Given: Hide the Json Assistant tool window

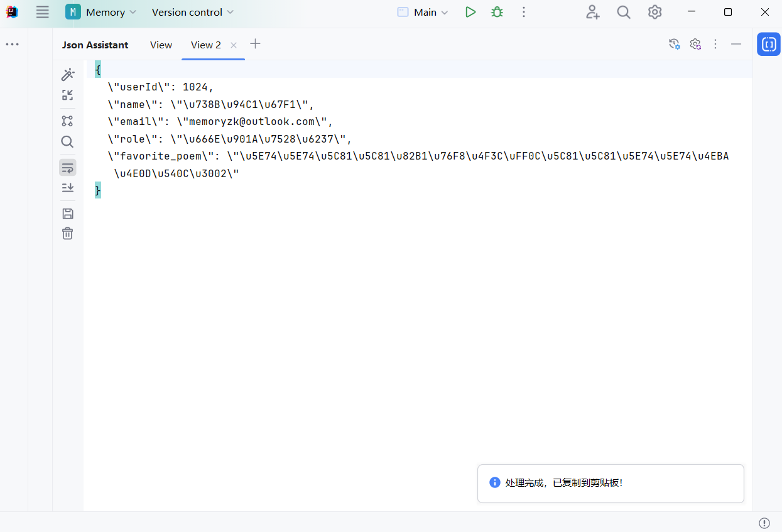Looking at the screenshot, I should [x=736, y=44].
